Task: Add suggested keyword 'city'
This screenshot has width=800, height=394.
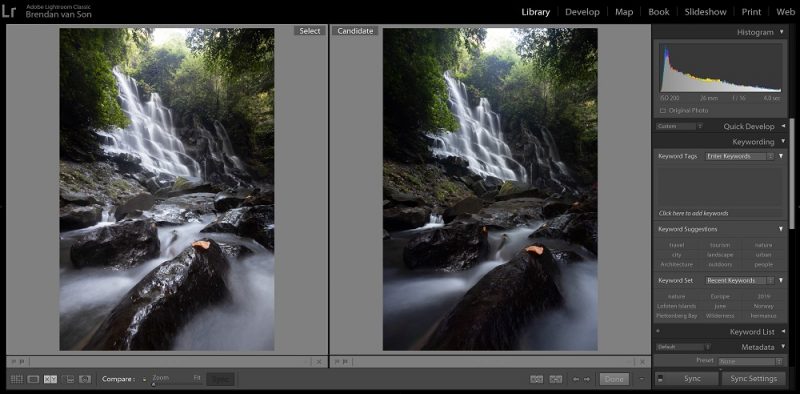Action: [677, 255]
